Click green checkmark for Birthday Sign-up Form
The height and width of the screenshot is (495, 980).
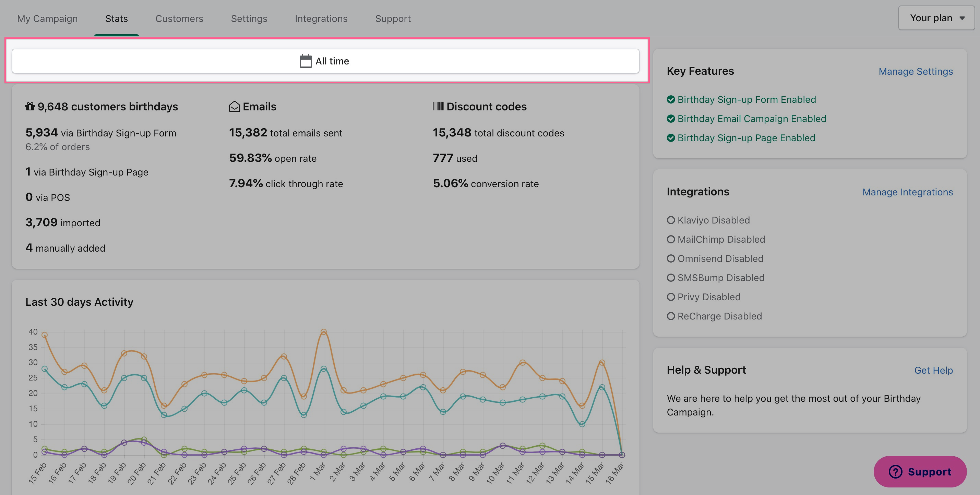click(x=671, y=100)
